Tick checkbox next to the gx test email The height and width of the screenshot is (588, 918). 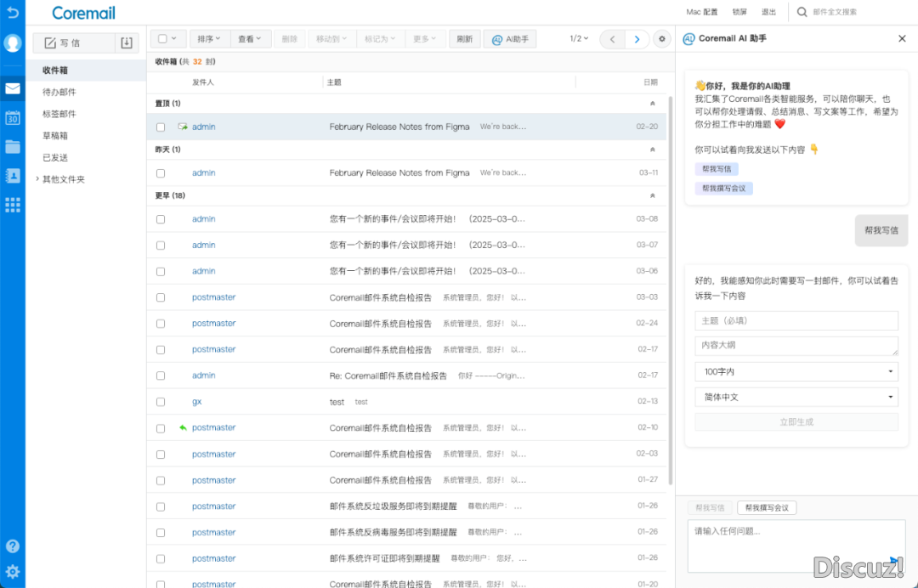click(x=161, y=402)
